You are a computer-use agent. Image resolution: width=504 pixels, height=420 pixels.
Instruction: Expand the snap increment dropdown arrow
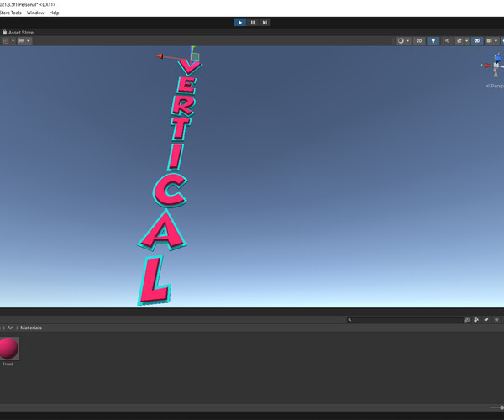29,41
